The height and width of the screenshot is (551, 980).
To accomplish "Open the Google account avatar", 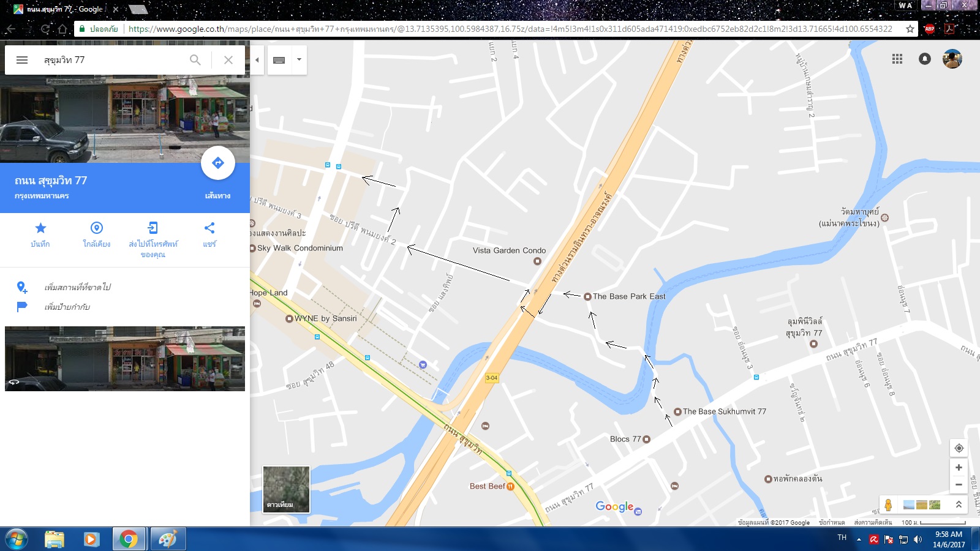I will click(x=952, y=59).
